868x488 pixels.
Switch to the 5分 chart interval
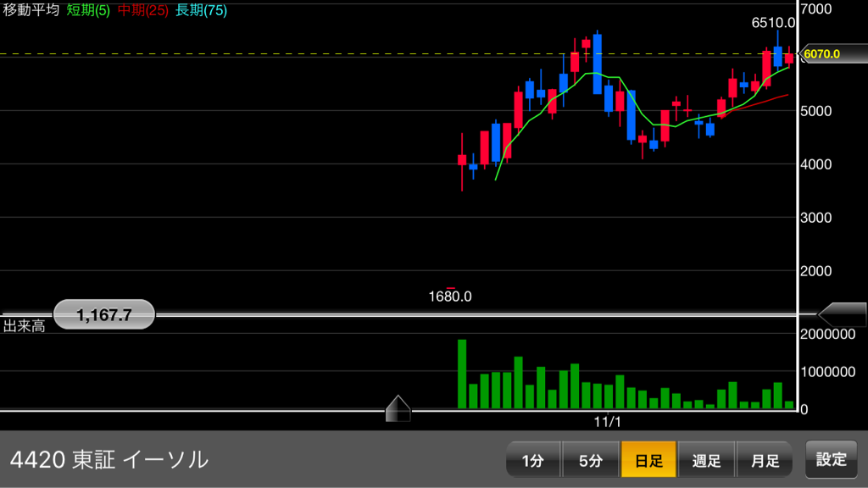[x=591, y=459]
